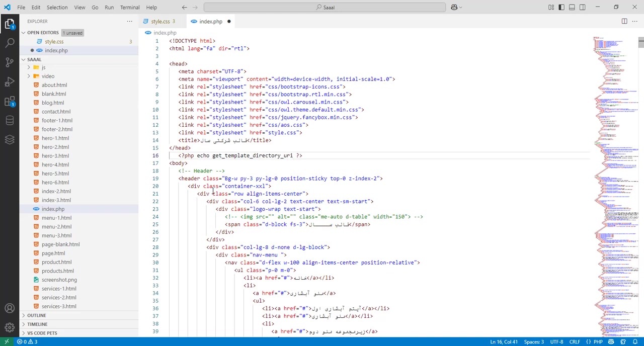Expand the OUTLINE section

(x=36, y=315)
